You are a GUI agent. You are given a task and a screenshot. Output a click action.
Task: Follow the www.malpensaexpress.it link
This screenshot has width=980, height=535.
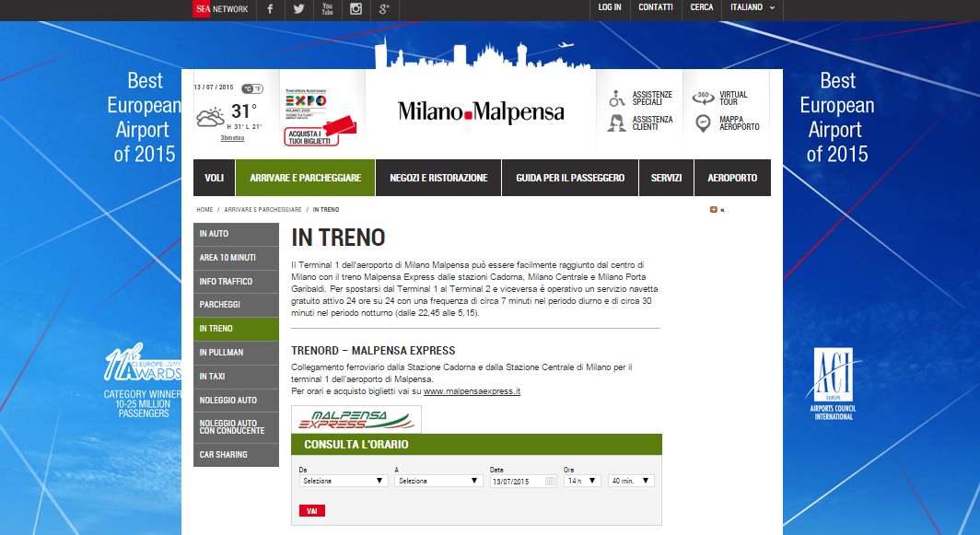point(472,391)
